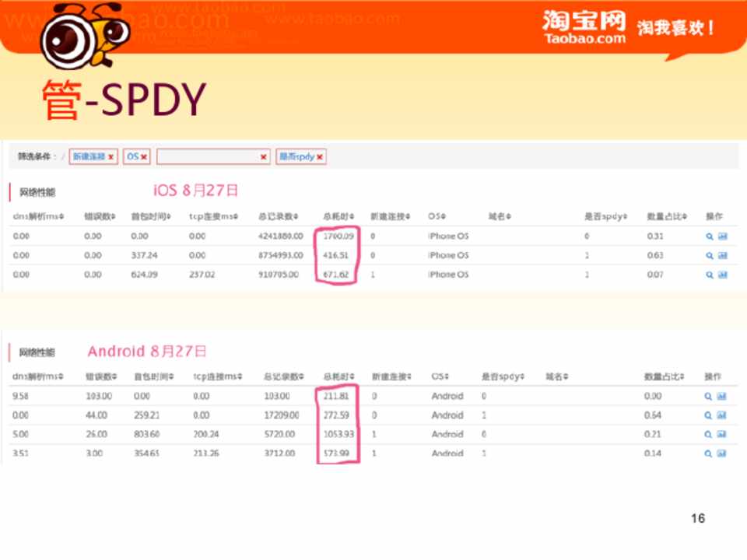This screenshot has height=560, width=747.
Task: Sort the iOS table by 总记录数 column
Action: (x=279, y=216)
